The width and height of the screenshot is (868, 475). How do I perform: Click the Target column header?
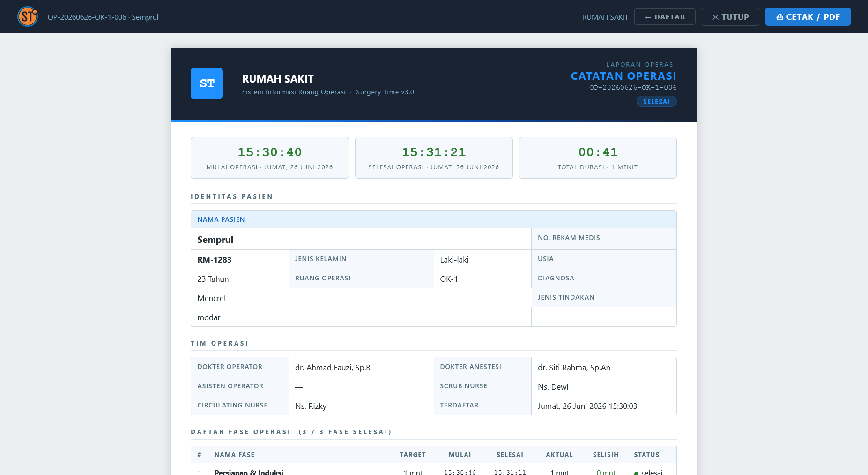click(413, 455)
